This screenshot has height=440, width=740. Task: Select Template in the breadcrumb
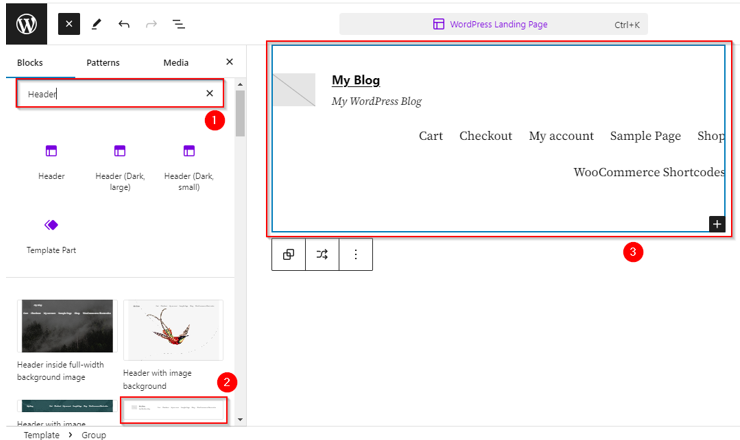42,435
